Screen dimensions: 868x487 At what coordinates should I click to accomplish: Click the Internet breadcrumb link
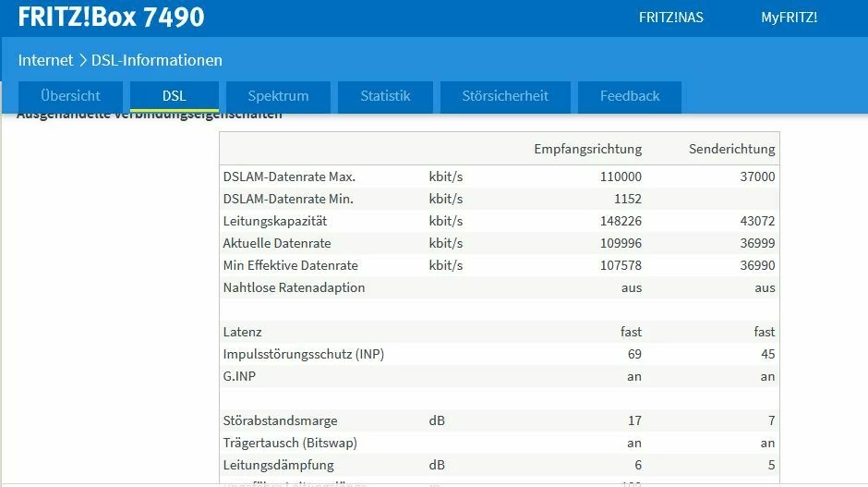point(45,60)
